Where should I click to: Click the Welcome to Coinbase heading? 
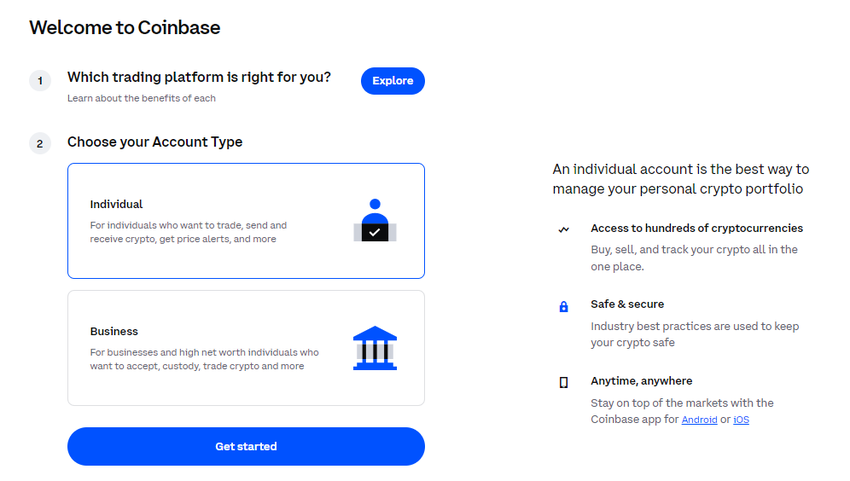tap(125, 28)
